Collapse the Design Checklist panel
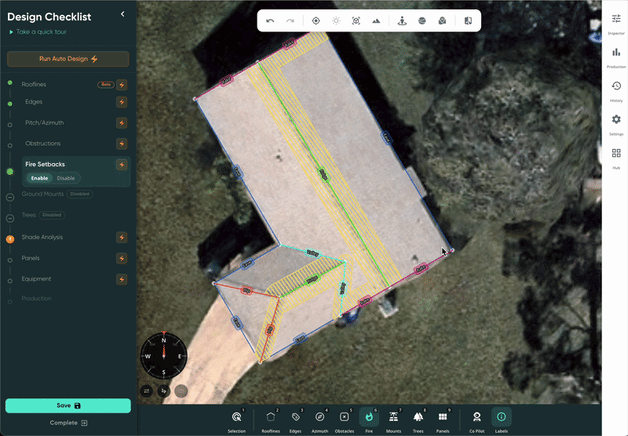The width and height of the screenshot is (628, 436). tap(123, 14)
